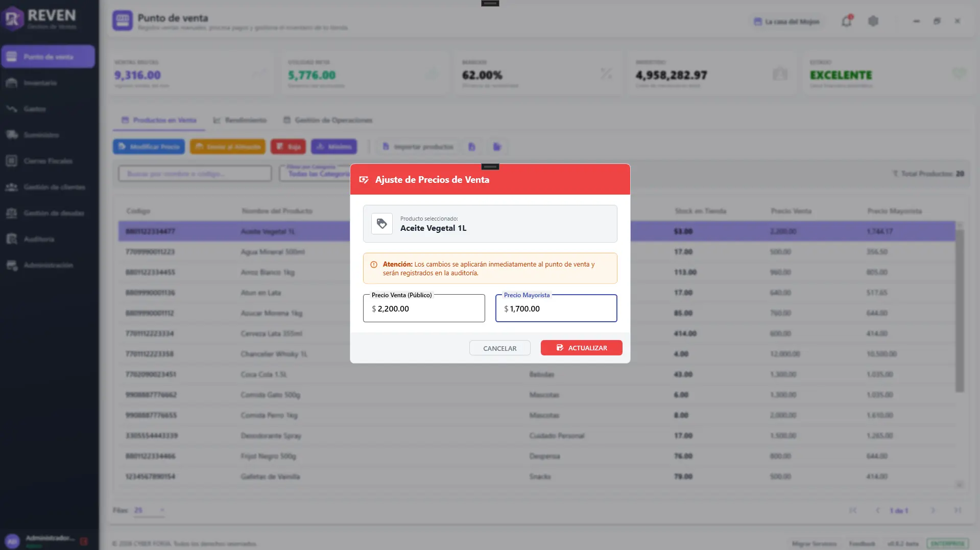Click the product search field
The width and height of the screenshot is (980, 550).
click(195, 174)
